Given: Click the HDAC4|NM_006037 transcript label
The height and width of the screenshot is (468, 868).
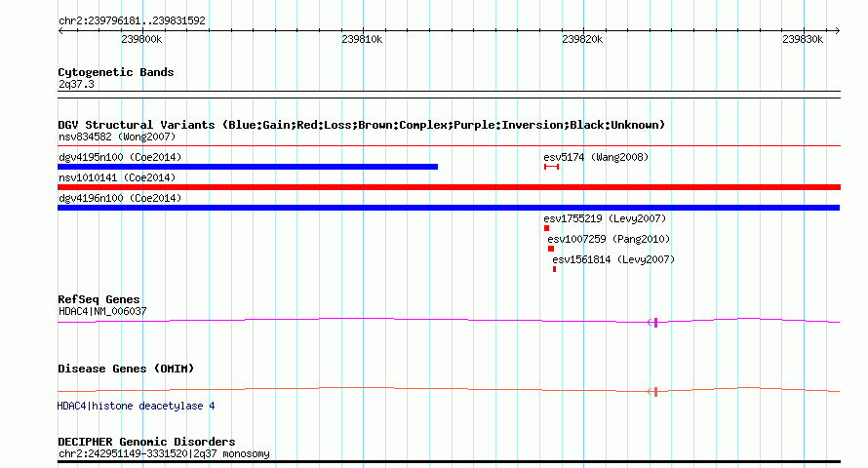Looking at the screenshot, I should pos(102,311).
